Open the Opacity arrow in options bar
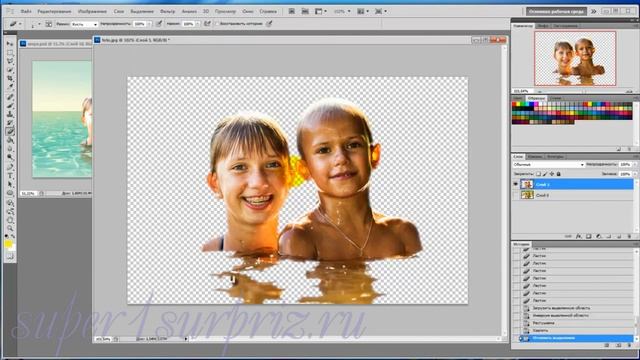 click(149, 24)
